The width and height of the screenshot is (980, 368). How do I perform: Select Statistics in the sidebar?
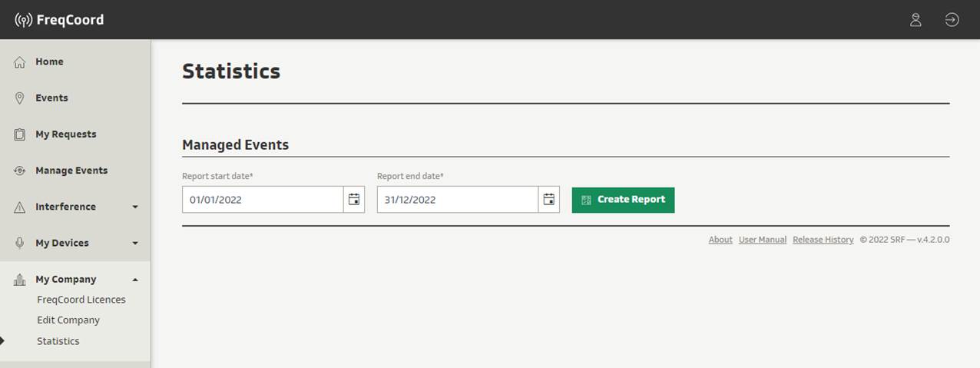[x=58, y=341]
